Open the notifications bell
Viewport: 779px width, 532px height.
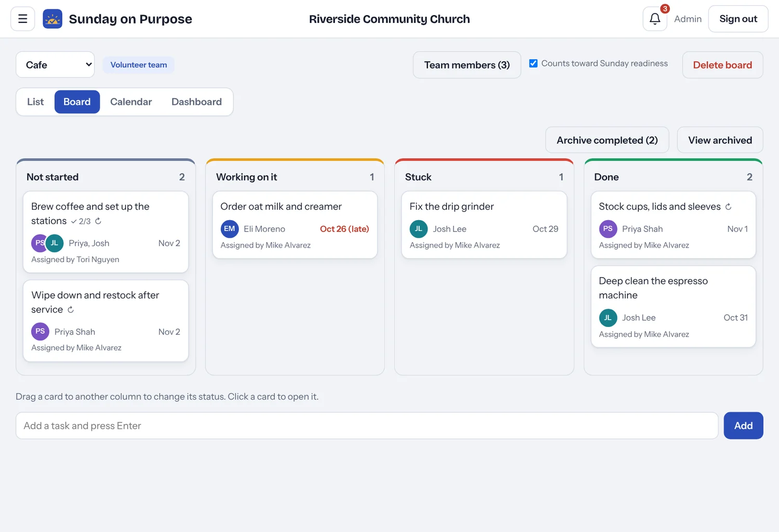(x=655, y=19)
